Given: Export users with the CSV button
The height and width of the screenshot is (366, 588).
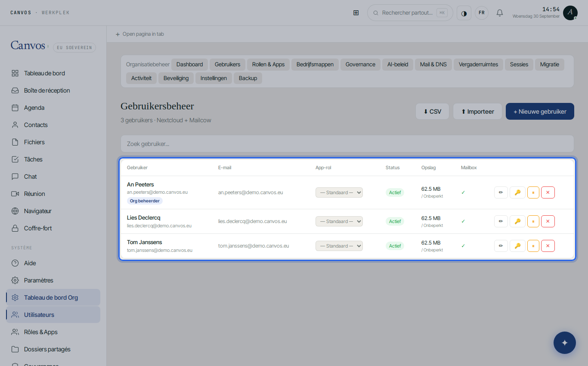Looking at the screenshot, I should tap(432, 112).
